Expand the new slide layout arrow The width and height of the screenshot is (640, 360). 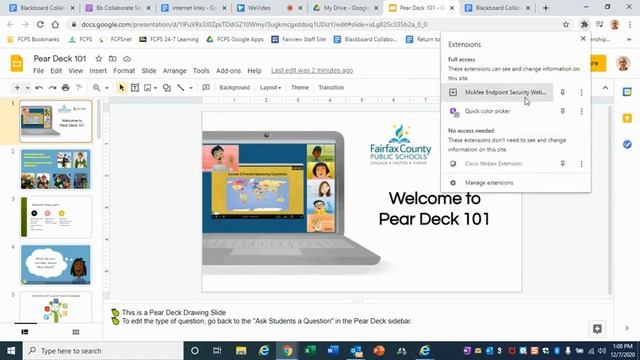(x=27, y=88)
